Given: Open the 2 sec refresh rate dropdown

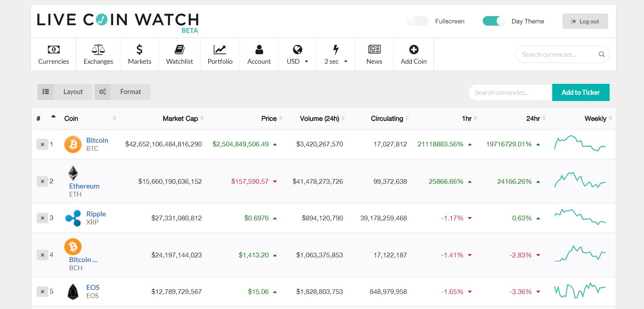Looking at the screenshot, I should click(336, 55).
